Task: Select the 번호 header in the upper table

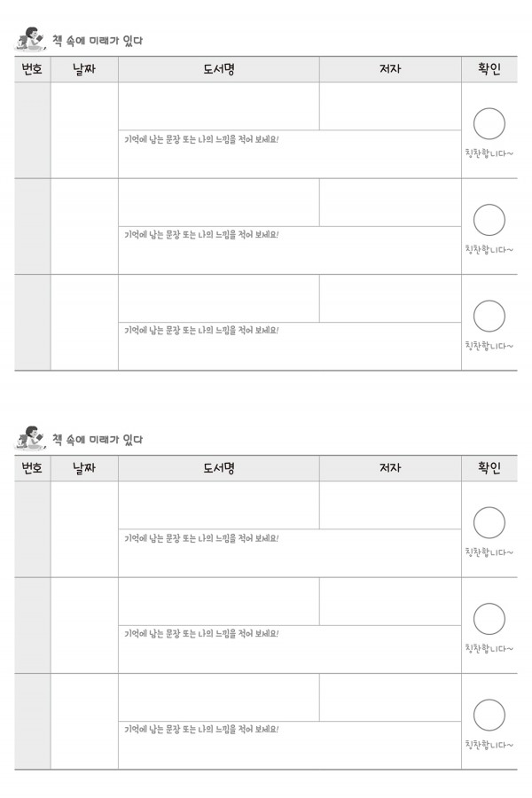Action: point(32,69)
